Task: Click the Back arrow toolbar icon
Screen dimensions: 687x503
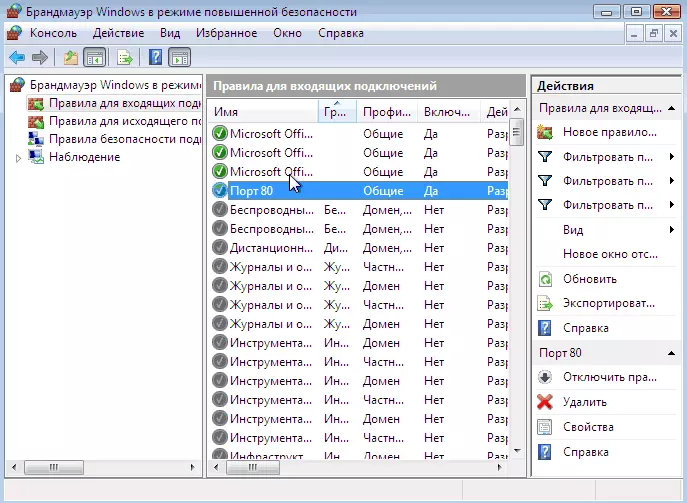Action: (x=17, y=57)
